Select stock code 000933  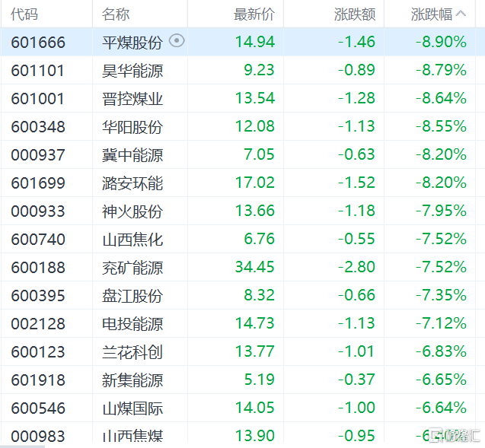(38, 211)
